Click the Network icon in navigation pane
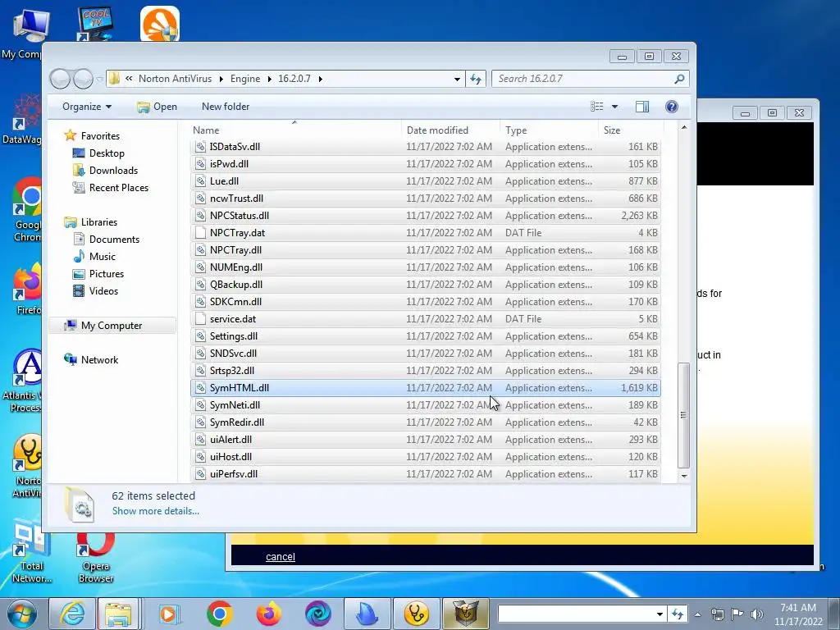Viewport: 840px width, 630px height. pyautogui.click(x=71, y=359)
